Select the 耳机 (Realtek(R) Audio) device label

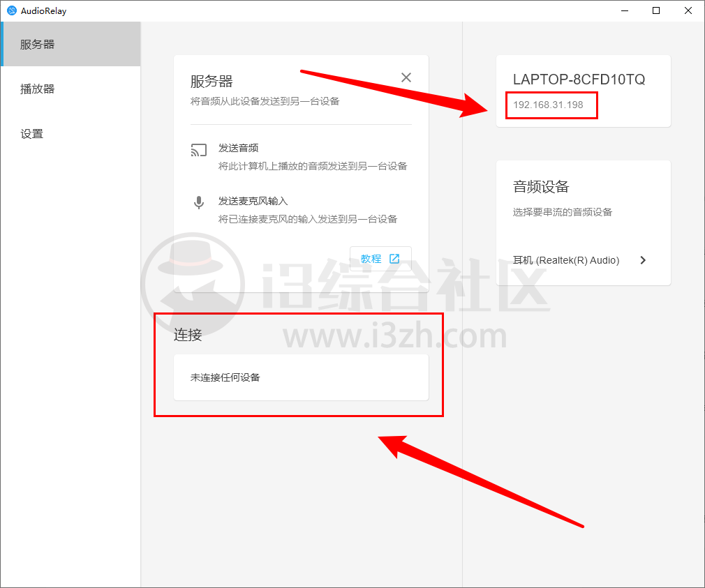(x=566, y=260)
